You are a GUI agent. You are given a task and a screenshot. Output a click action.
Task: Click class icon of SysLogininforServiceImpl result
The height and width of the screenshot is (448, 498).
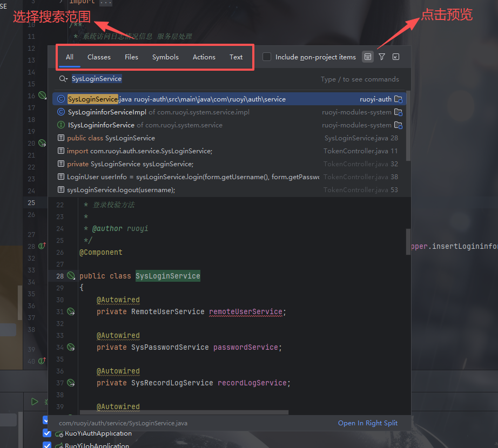click(x=61, y=112)
